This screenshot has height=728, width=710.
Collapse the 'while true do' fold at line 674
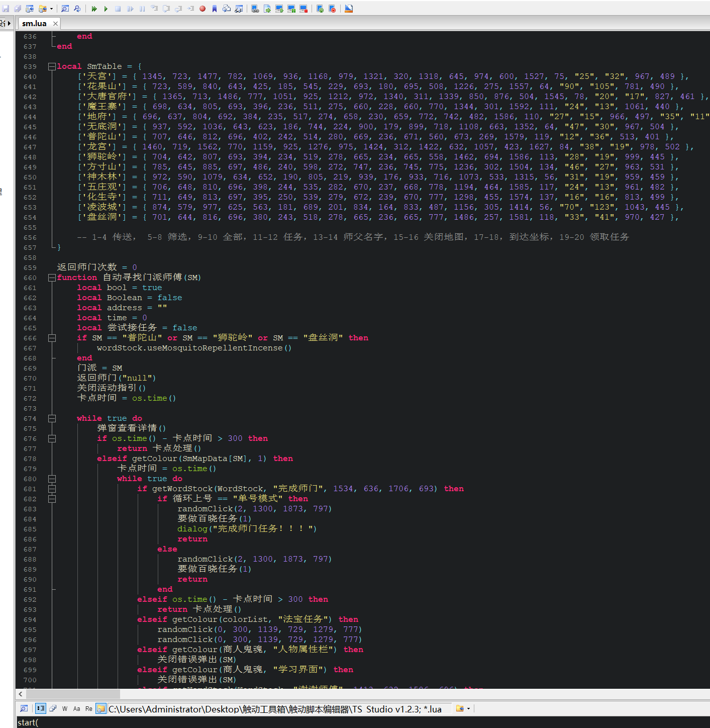coord(52,418)
